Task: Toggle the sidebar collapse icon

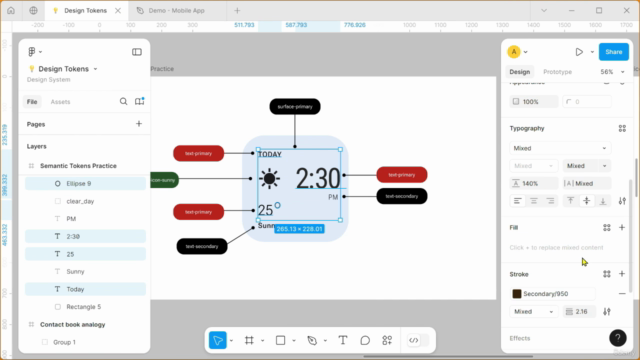Action: pyautogui.click(x=137, y=52)
